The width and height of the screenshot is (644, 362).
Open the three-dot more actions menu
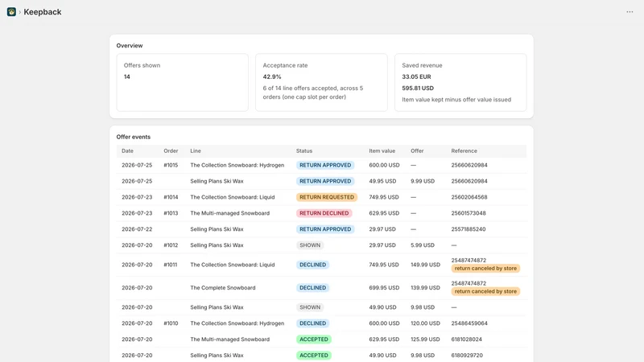pyautogui.click(x=630, y=12)
